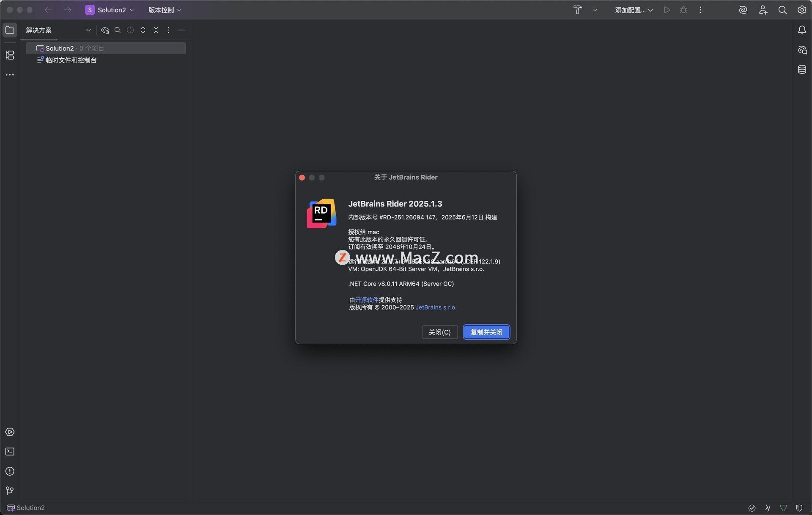Click the first icon in solution panel toolbar
The width and height of the screenshot is (812, 515).
[105, 30]
